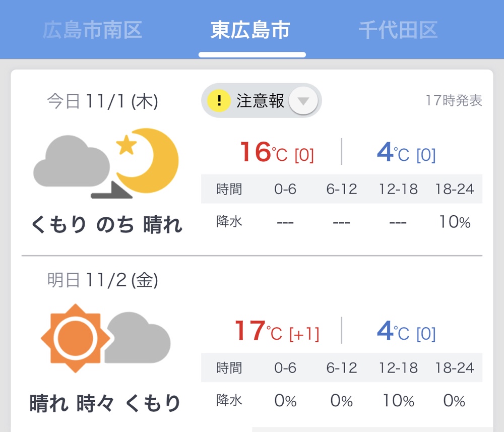Viewport: 504px width, 432px height.
Task: Click the orange sun icon for 11/2
Action: (x=75, y=338)
